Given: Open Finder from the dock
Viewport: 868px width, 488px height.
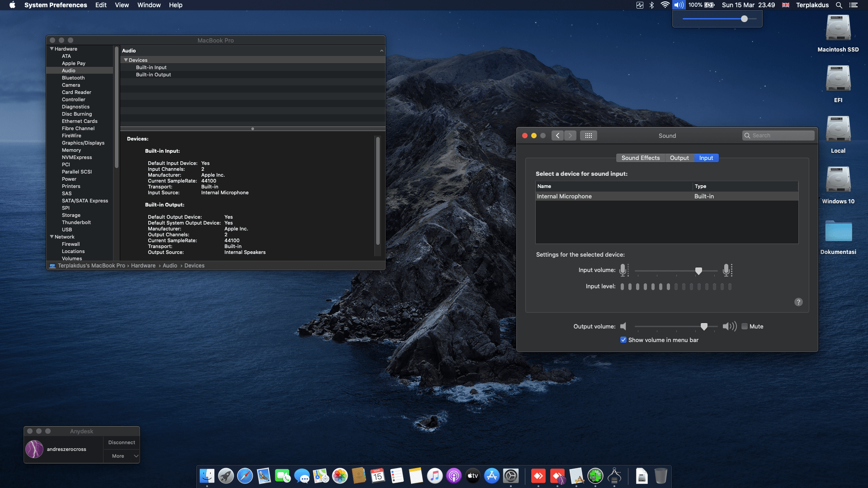Looking at the screenshot, I should tap(207, 476).
